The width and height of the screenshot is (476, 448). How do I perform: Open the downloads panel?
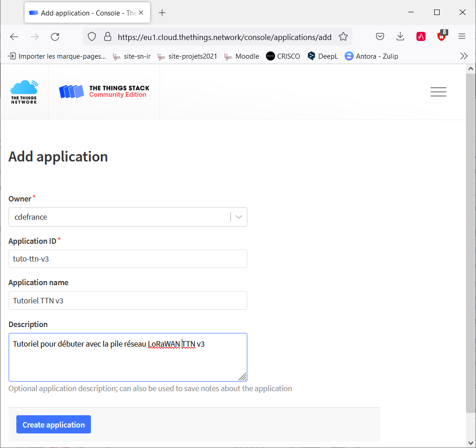coord(401,37)
